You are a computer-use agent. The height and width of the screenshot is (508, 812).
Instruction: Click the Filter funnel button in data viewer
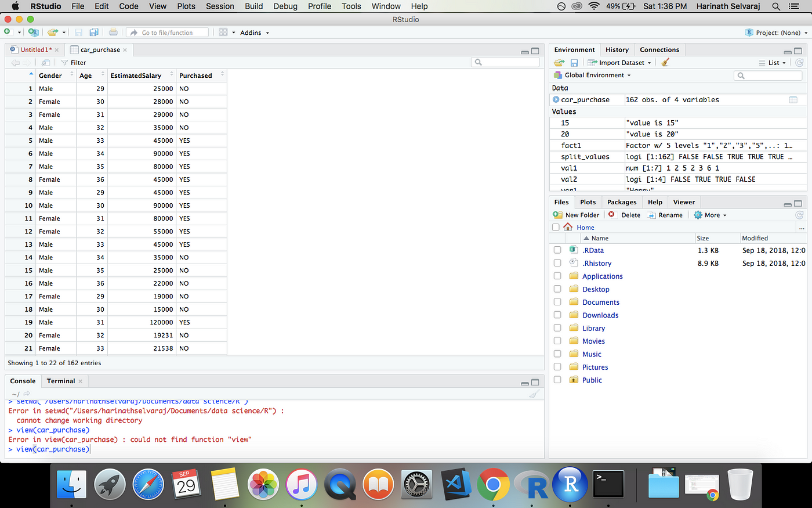coord(74,63)
